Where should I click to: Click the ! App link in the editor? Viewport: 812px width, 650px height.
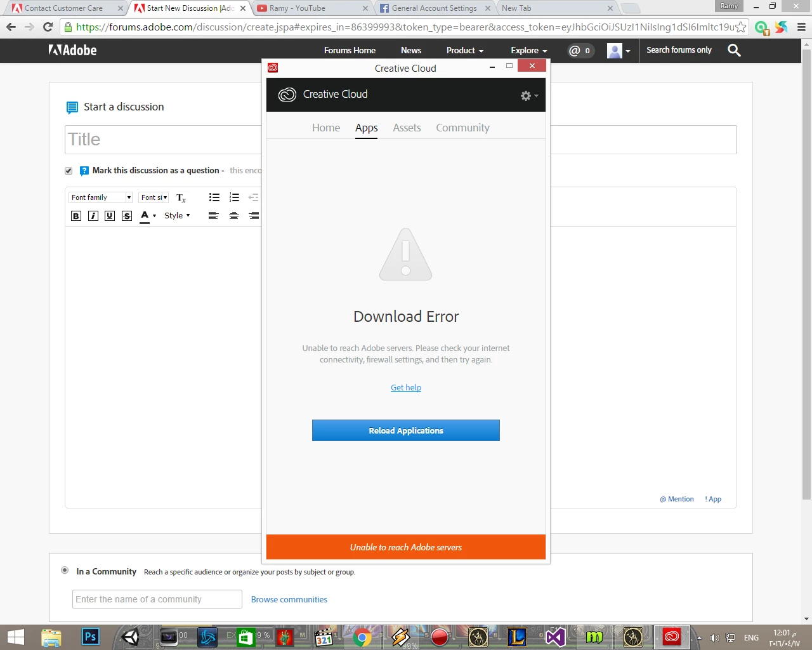(x=713, y=499)
